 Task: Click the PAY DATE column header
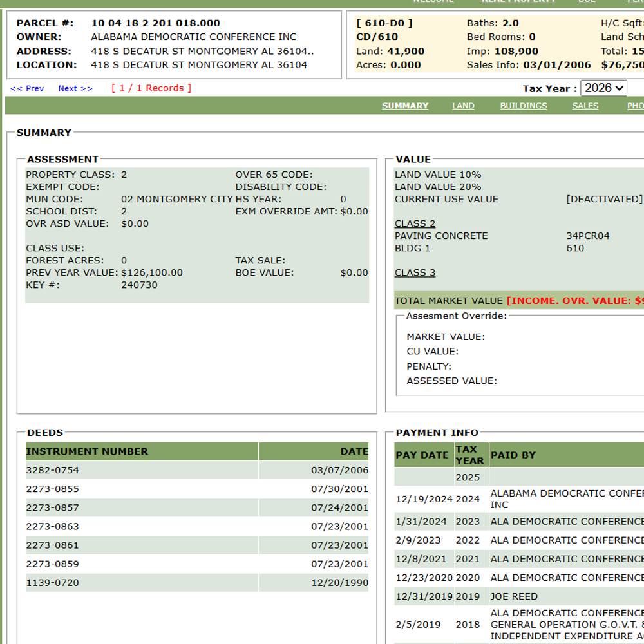click(424, 455)
